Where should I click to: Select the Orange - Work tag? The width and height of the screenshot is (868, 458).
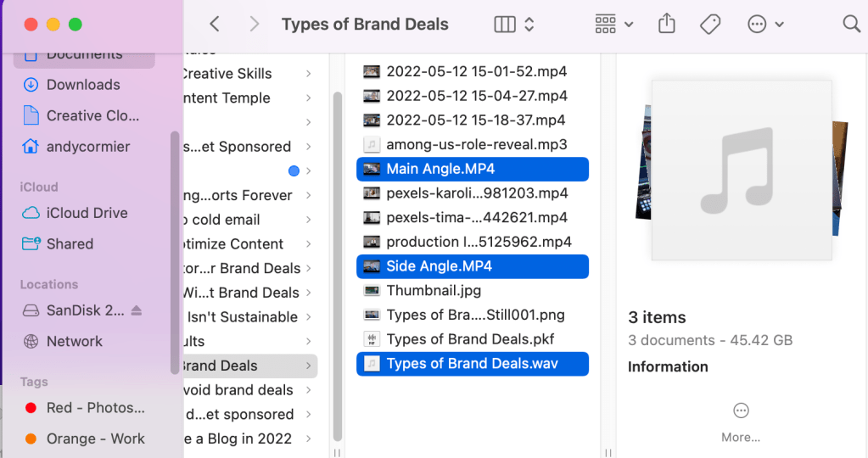[95, 438]
